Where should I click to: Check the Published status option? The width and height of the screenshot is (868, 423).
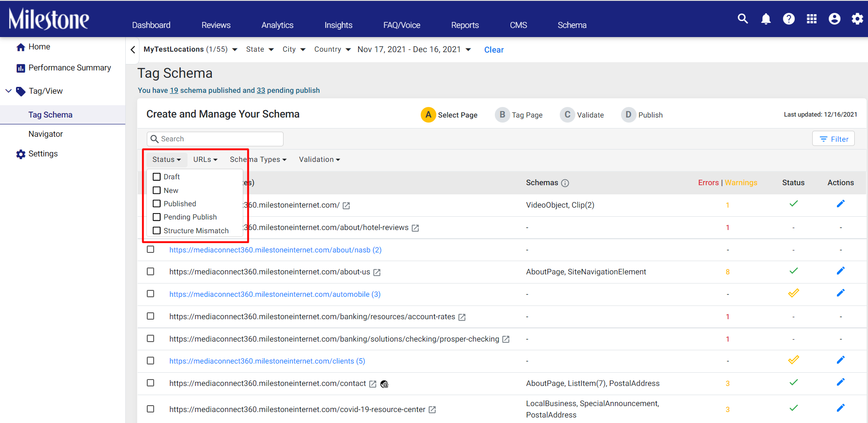click(156, 203)
